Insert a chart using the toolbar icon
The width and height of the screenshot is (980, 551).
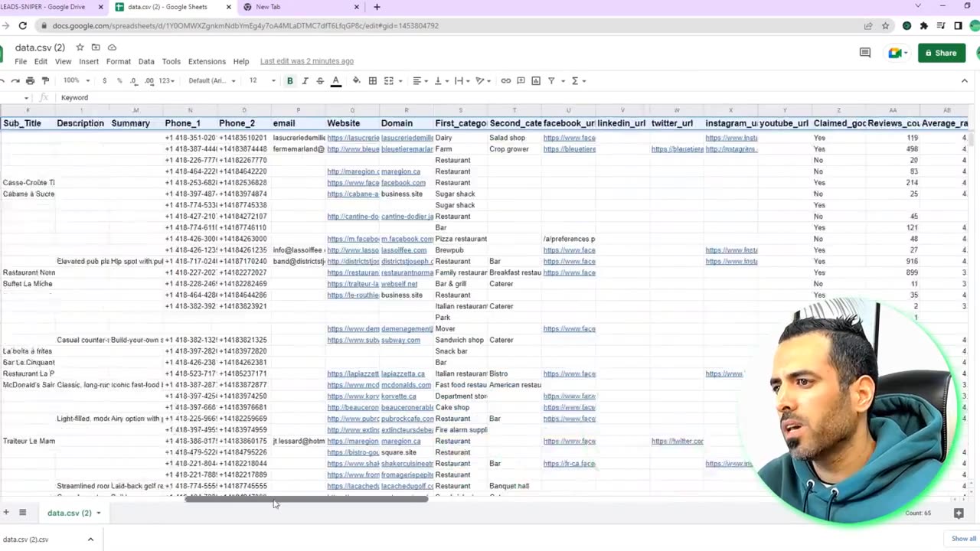pyautogui.click(x=536, y=80)
